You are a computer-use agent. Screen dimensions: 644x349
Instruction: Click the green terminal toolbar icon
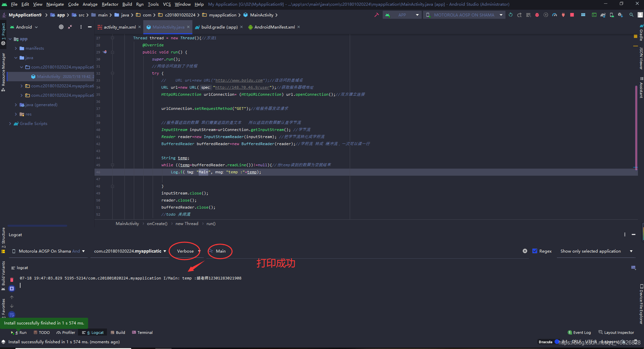pyautogui.click(x=594, y=15)
